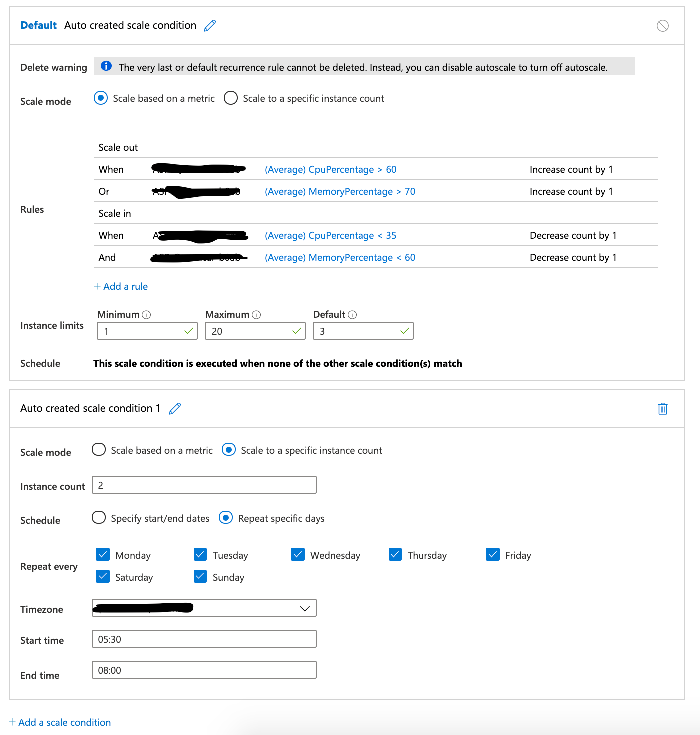View the Minimum instance limit tooltip
Image resolution: width=700 pixels, height=735 pixels.
click(146, 314)
